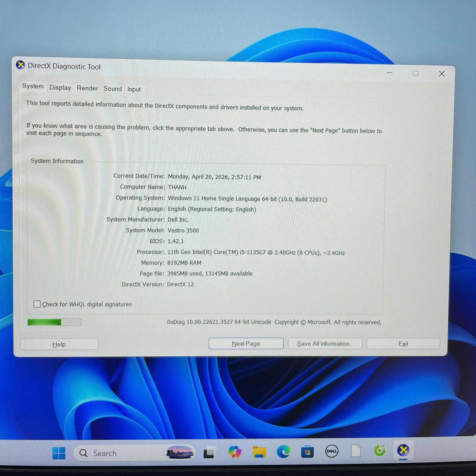This screenshot has width=476, height=476.
Task: Open the Windows Start menu
Action: point(59,453)
